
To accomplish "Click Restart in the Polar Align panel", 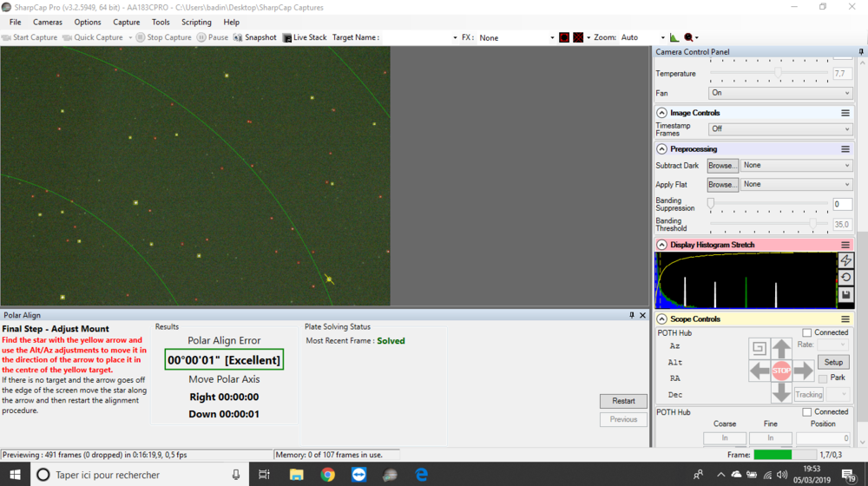I will [x=623, y=401].
